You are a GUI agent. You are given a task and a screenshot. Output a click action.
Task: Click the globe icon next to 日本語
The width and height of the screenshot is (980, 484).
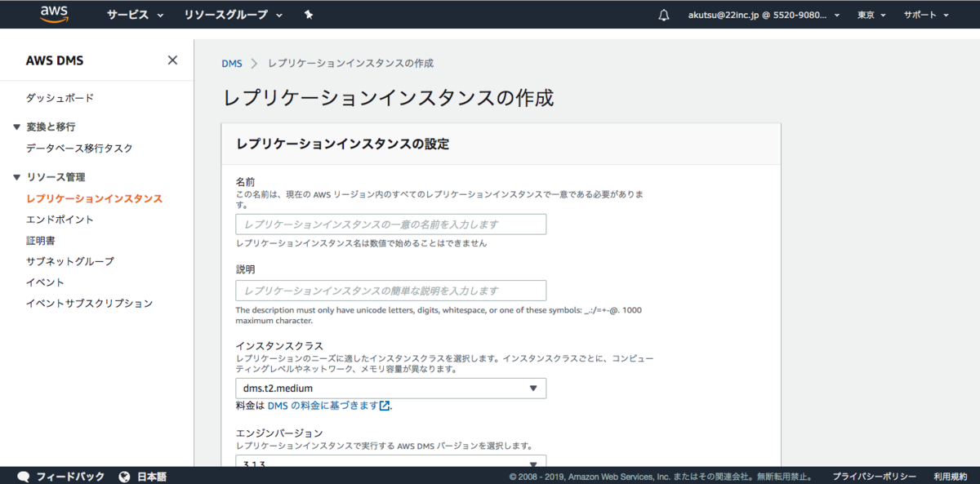124,476
